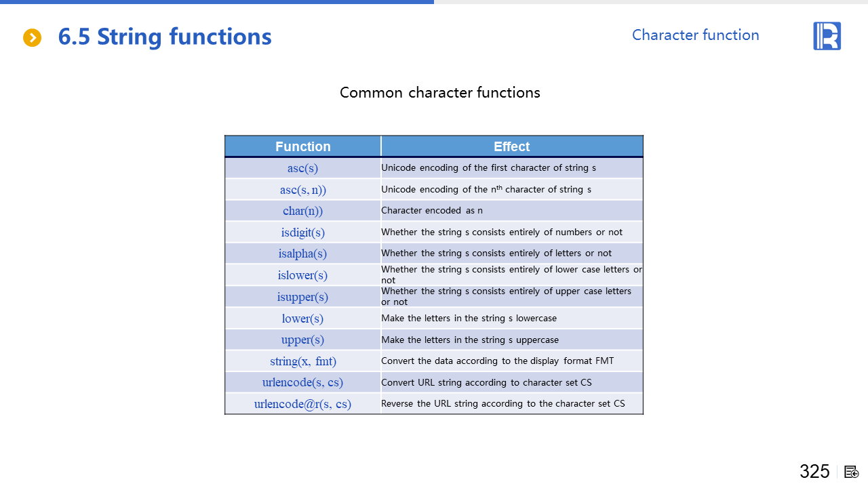Viewport: 868px width, 488px height.
Task: Select the urlencode@r(s, cs) entry
Action: [302, 404]
